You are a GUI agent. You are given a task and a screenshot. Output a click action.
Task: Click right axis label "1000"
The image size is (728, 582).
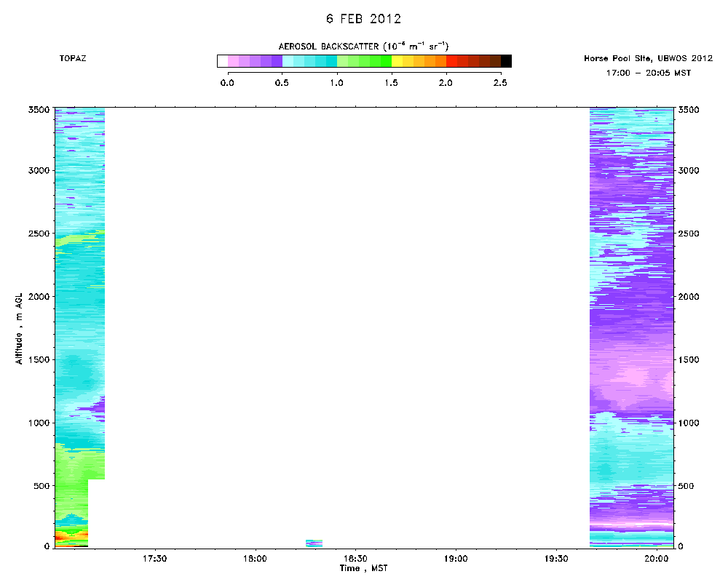click(689, 423)
